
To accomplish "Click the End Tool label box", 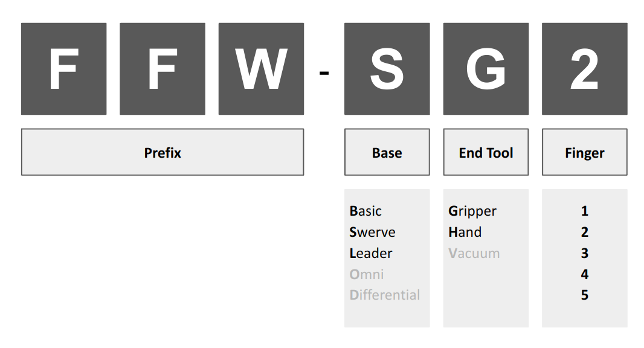I will [x=486, y=152].
